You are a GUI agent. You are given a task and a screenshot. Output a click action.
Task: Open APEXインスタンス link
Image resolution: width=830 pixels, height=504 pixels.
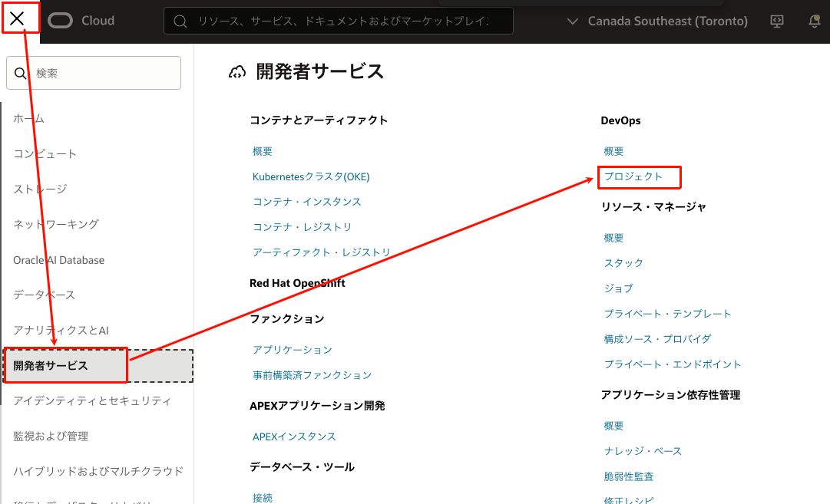[294, 436]
